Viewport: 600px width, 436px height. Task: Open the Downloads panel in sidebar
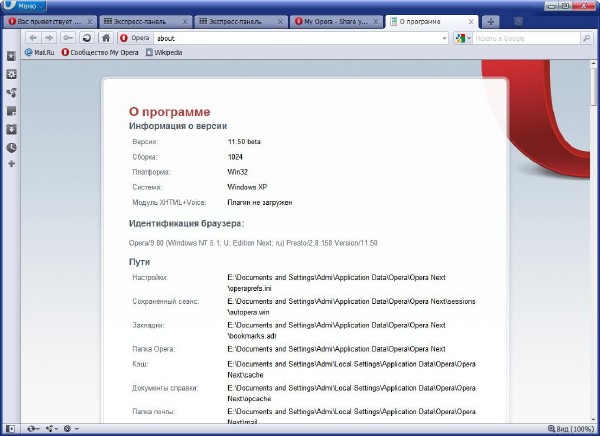(x=11, y=128)
